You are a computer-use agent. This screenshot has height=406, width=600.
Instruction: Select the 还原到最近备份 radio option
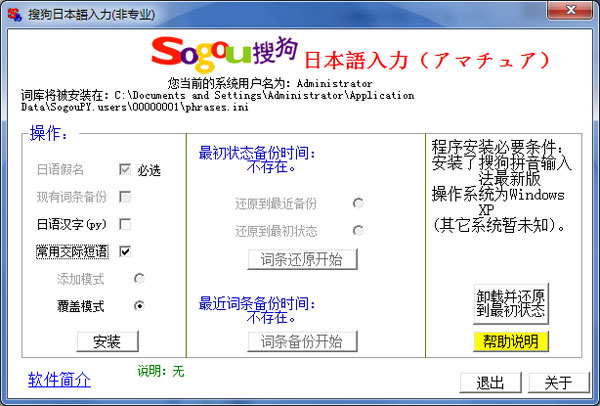click(x=357, y=203)
